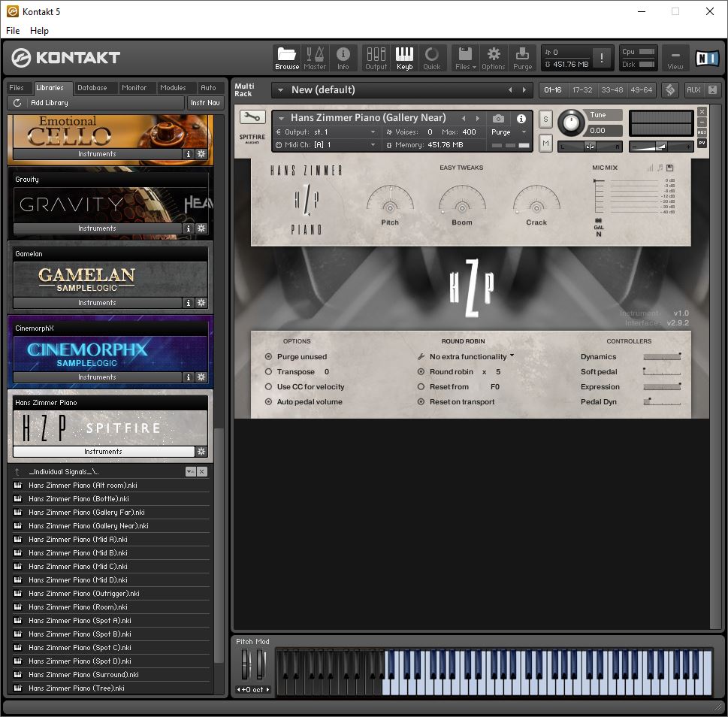Toggle Auto pedal volume option

(x=268, y=401)
